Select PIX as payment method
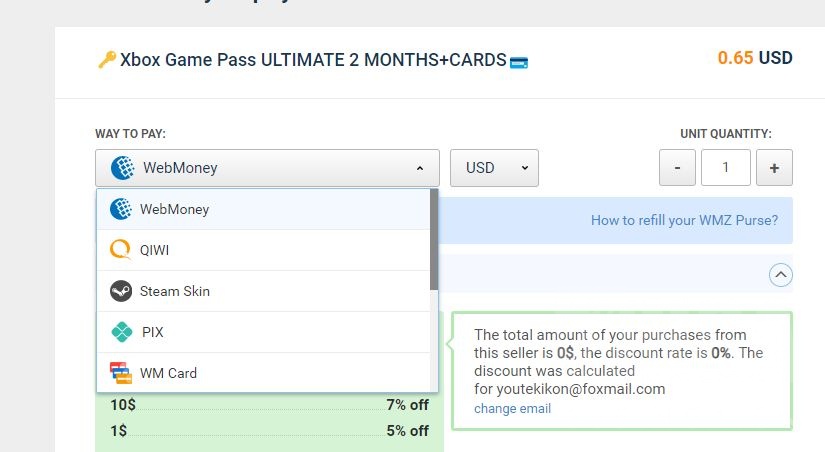Image resolution: width=825 pixels, height=452 pixels. 152,332
